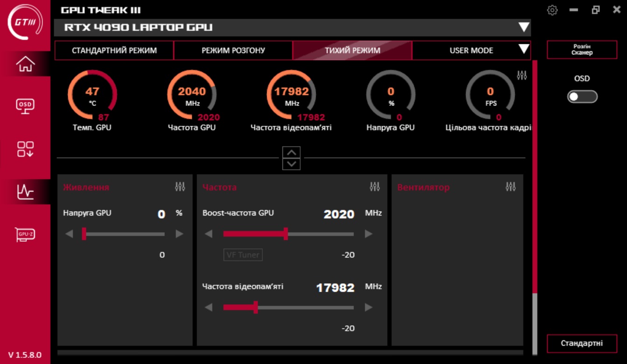Open the Home page in sidebar
Screen dimensions: 627x364
pyautogui.click(x=25, y=64)
